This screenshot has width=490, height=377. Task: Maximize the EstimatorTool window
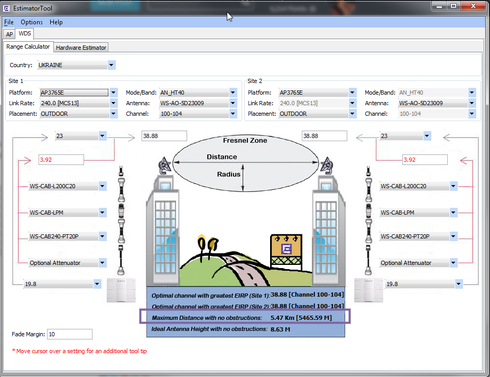[x=454, y=6]
